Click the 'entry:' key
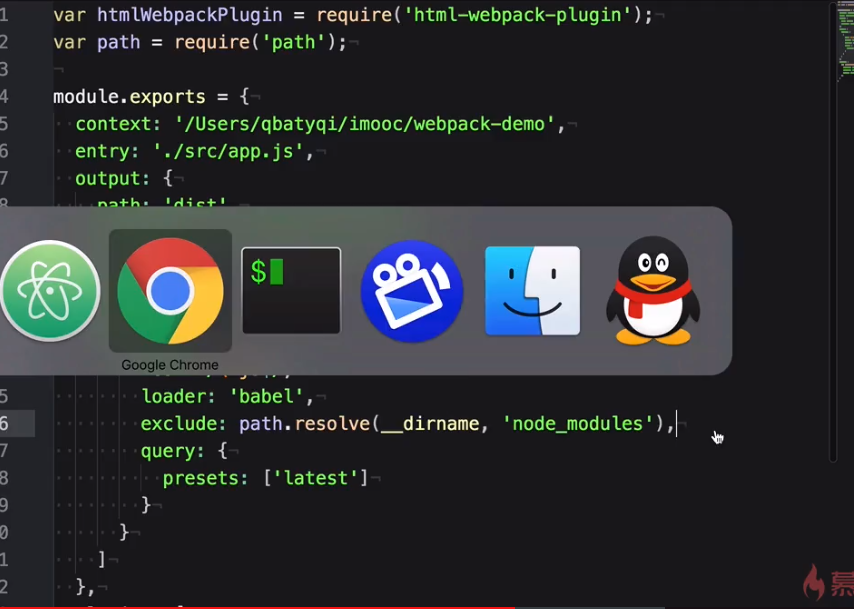This screenshot has width=854, height=609. click(x=107, y=151)
